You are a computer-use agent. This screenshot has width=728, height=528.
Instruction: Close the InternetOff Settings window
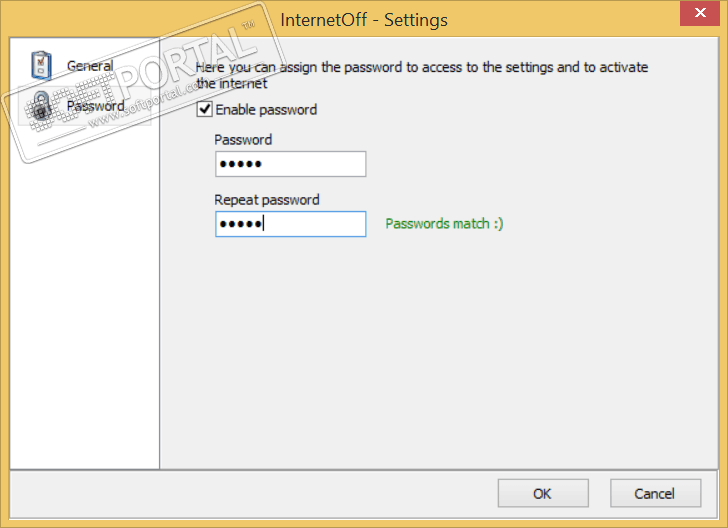[x=700, y=17]
